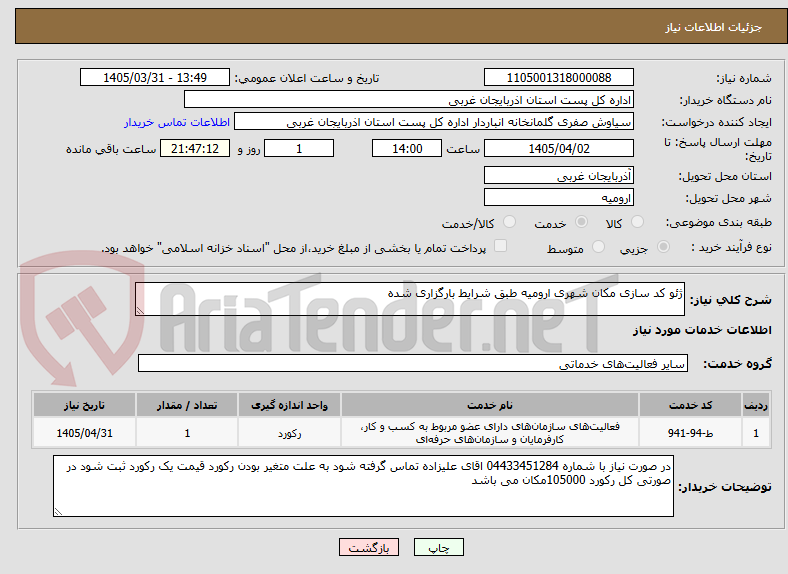Click the اطلاعات خدمات مورد نیاز heading
788x574 pixels.
click(702, 330)
